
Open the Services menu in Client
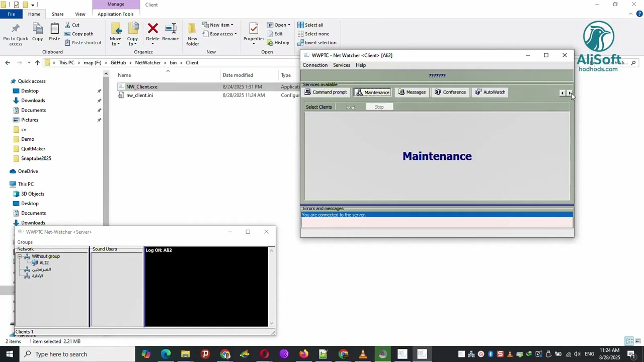[342, 65]
